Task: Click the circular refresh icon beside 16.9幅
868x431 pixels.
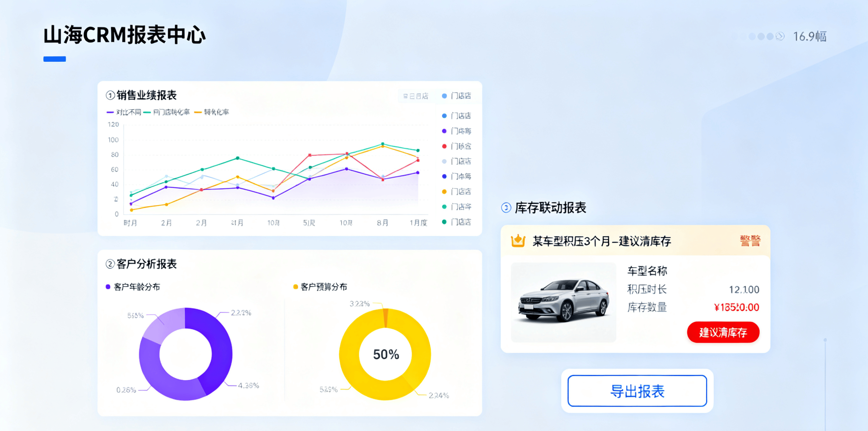Action: pos(780,36)
